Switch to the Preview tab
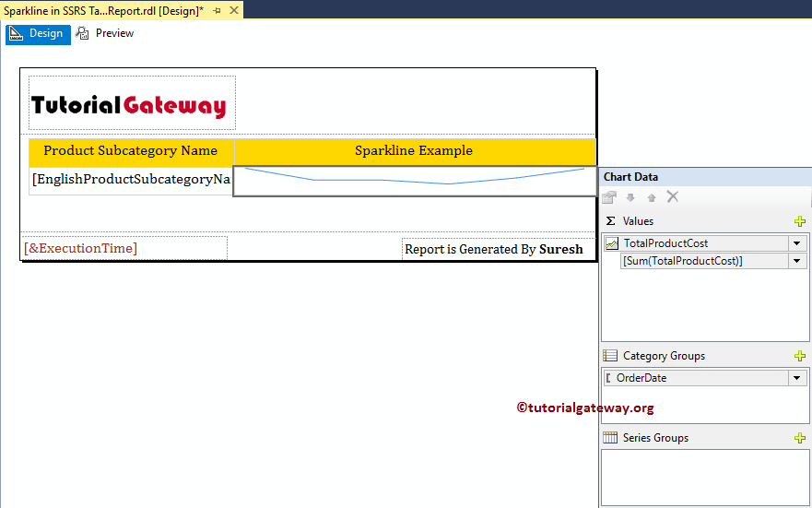The width and height of the screenshot is (812, 508). (x=104, y=34)
